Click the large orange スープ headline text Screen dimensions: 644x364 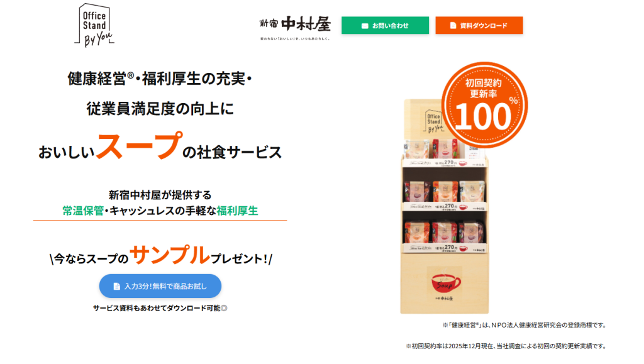(x=139, y=145)
